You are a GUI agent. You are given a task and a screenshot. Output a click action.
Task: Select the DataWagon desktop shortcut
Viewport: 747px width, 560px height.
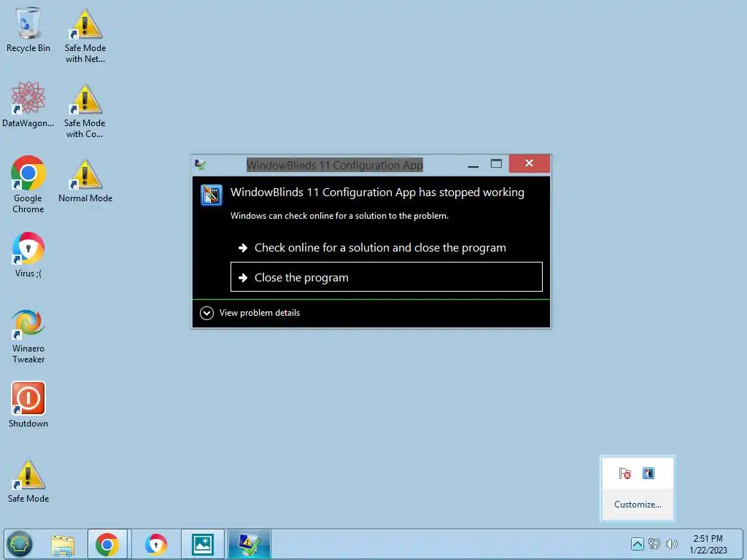[28, 104]
